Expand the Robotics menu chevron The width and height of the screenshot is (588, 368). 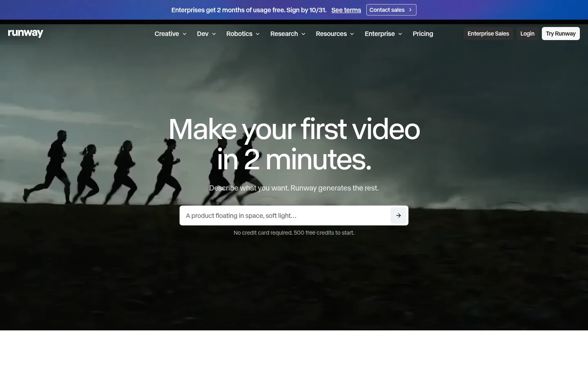click(258, 34)
